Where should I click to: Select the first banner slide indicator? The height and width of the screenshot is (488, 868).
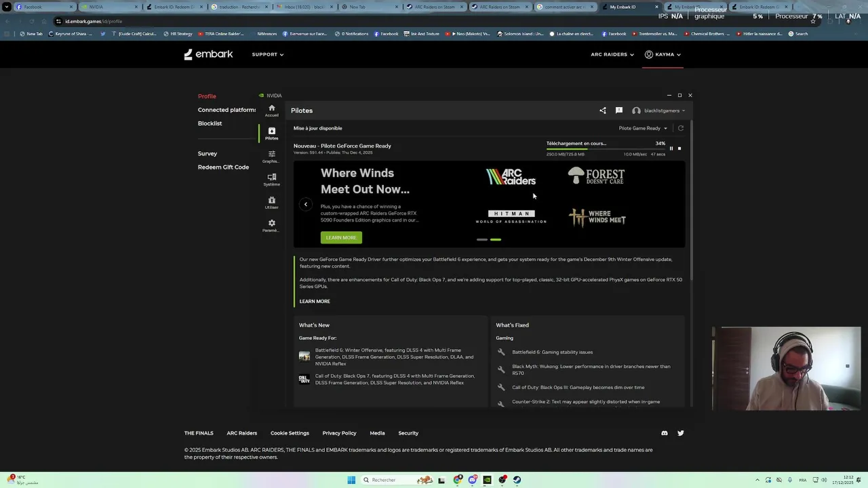(x=481, y=239)
